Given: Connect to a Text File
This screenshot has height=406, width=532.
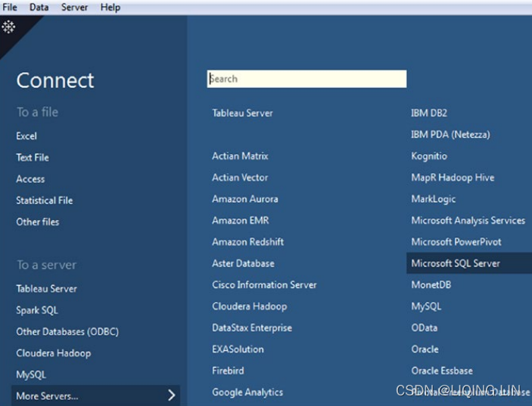Looking at the screenshot, I should [33, 157].
